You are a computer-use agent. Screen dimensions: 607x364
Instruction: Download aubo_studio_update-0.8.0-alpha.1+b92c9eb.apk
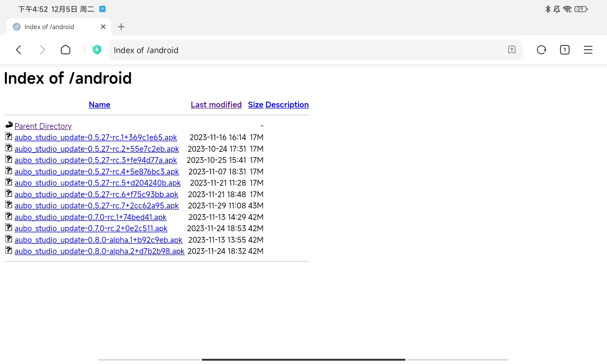click(98, 240)
